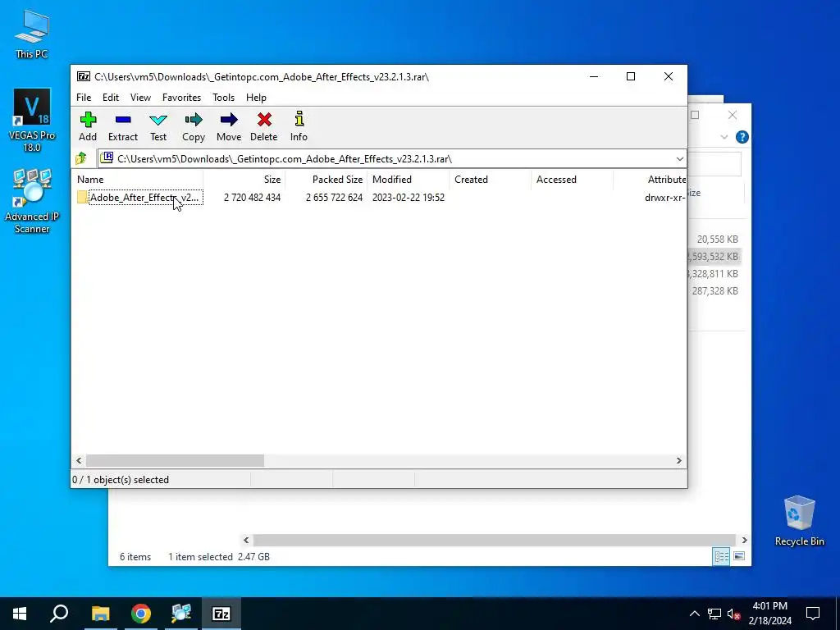The width and height of the screenshot is (840, 630).
Task: Open the Tools menu
Action: [223, 98]
